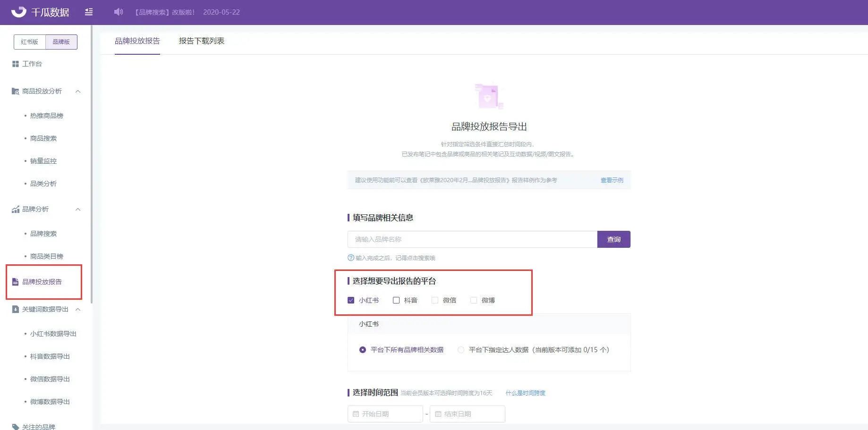This screenshot has width=868, height=430.
Task: Open 商品搜索 menu item
Action: (43, 138)
